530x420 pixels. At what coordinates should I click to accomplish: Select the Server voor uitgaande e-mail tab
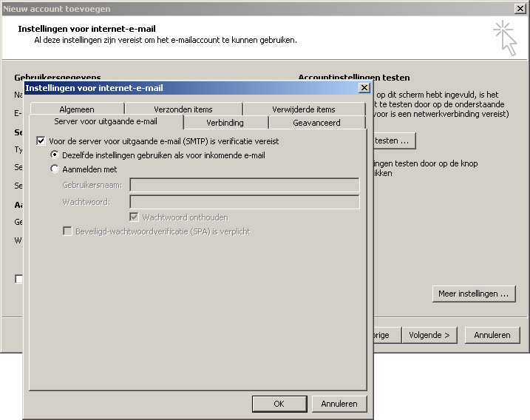point(106,122)
